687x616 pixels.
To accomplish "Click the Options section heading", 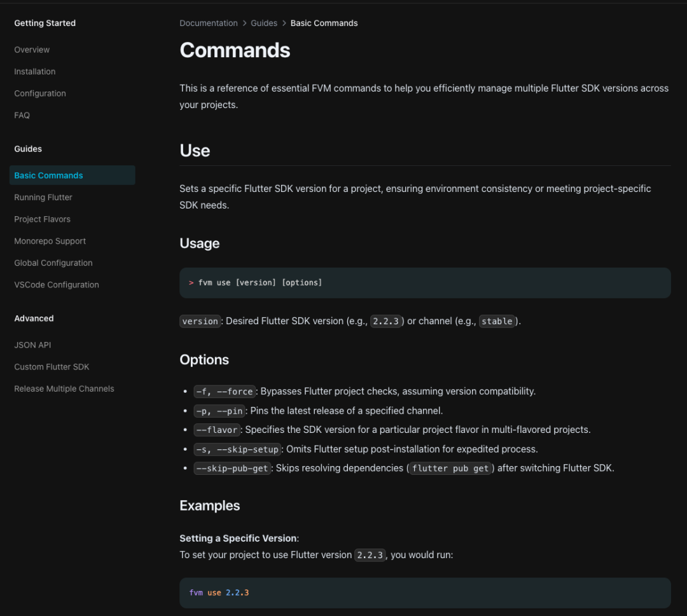I will pos(204,360).
